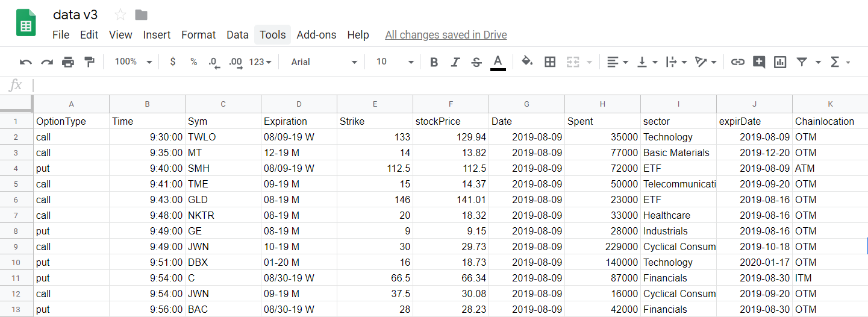Screen dimensions: 868x317
Task: Format as percent
Action: pyautogui.click(x=193, y=61)
